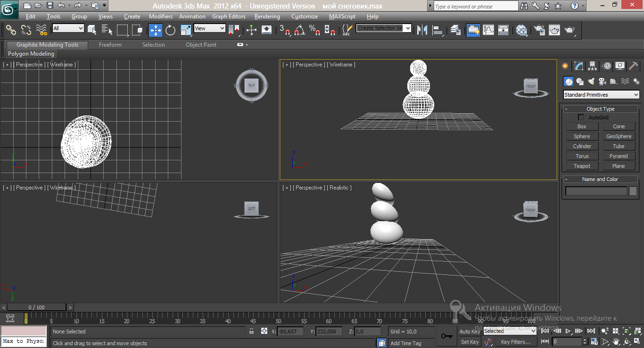Image resolution: width=644 pixels, height=348 pixels.
Task: Choose the Select Object arrow tool
Action: click(92, 30)
